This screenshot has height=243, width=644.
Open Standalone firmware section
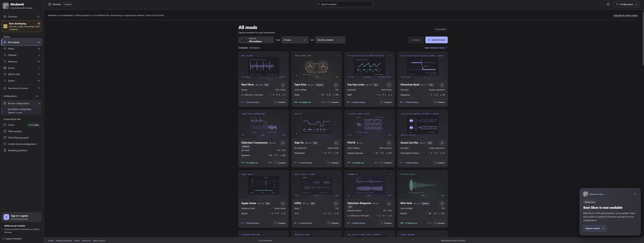[22, 88]
